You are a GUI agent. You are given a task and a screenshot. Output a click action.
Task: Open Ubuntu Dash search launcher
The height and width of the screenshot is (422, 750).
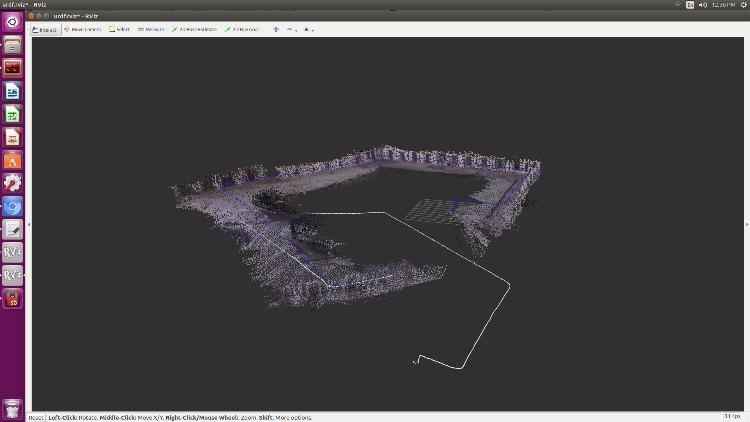(13, 23)
